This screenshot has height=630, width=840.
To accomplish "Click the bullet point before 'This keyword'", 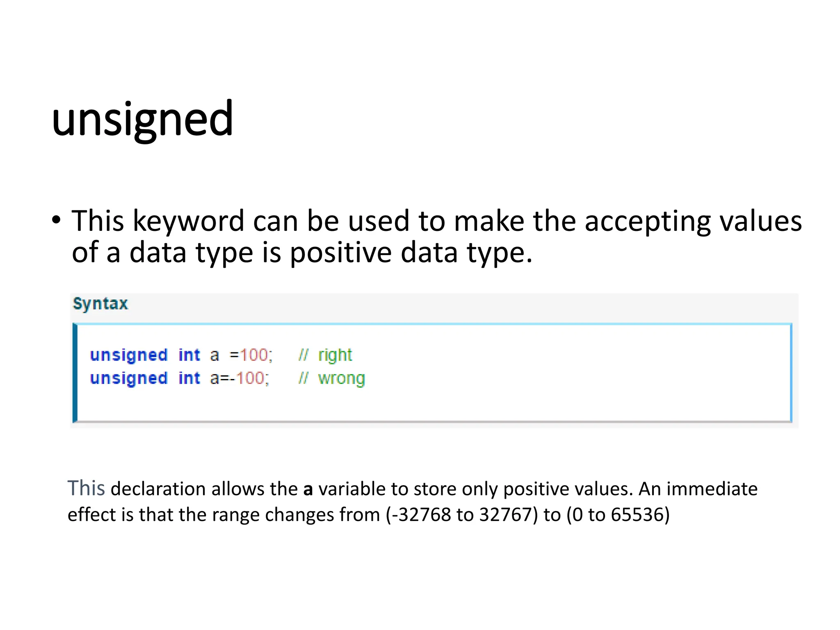I will tap(56, 220).
